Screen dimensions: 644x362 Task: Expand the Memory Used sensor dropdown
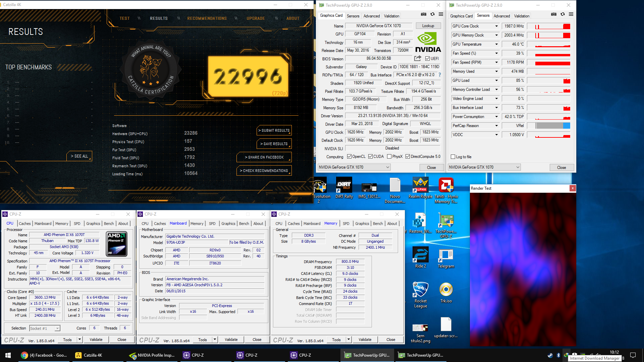tap(496, 71)
